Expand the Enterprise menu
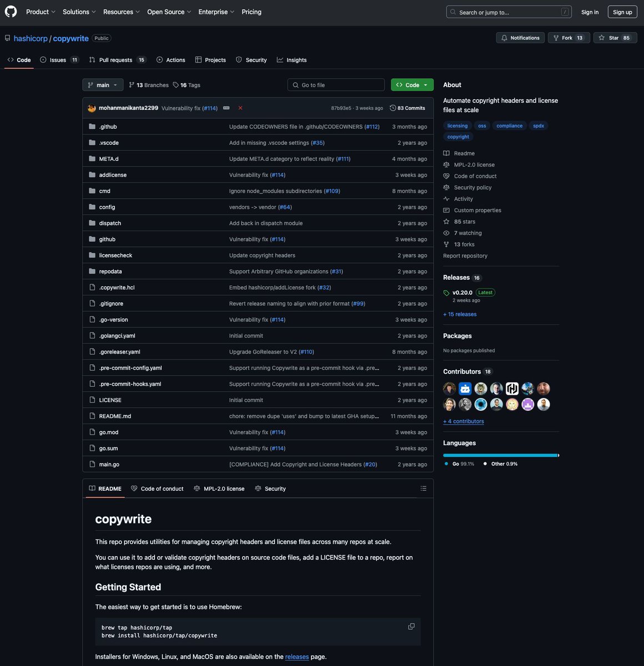 pos(216,12)
